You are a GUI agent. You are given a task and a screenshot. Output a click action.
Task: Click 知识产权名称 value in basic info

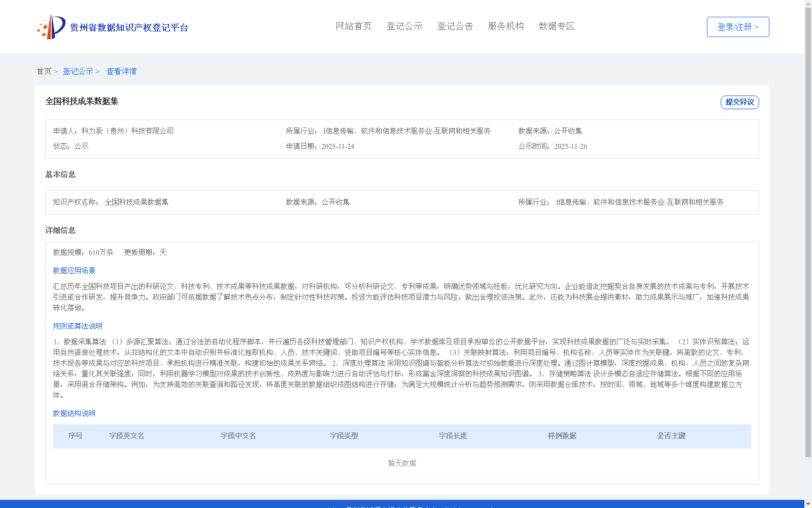(137, 202)
